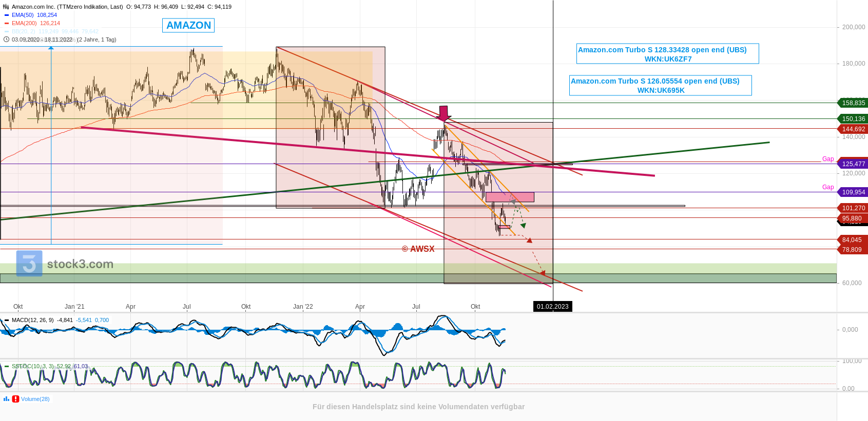Click the Jan '22 time axis label
The height and width of the screenshot is (421, 868).
click(x=303, y=307)
